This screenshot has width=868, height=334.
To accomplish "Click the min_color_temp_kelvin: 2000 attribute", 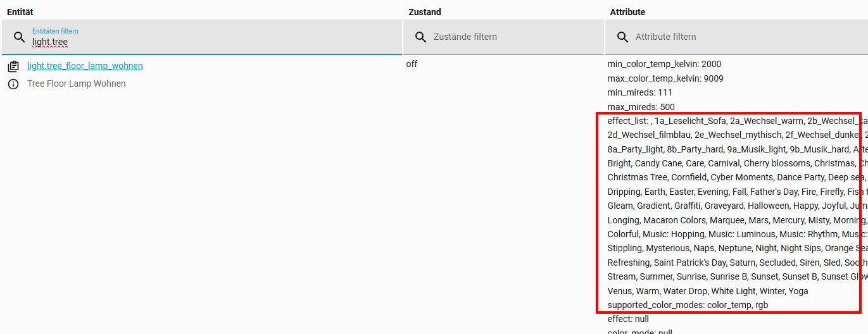I will (664, 64).
